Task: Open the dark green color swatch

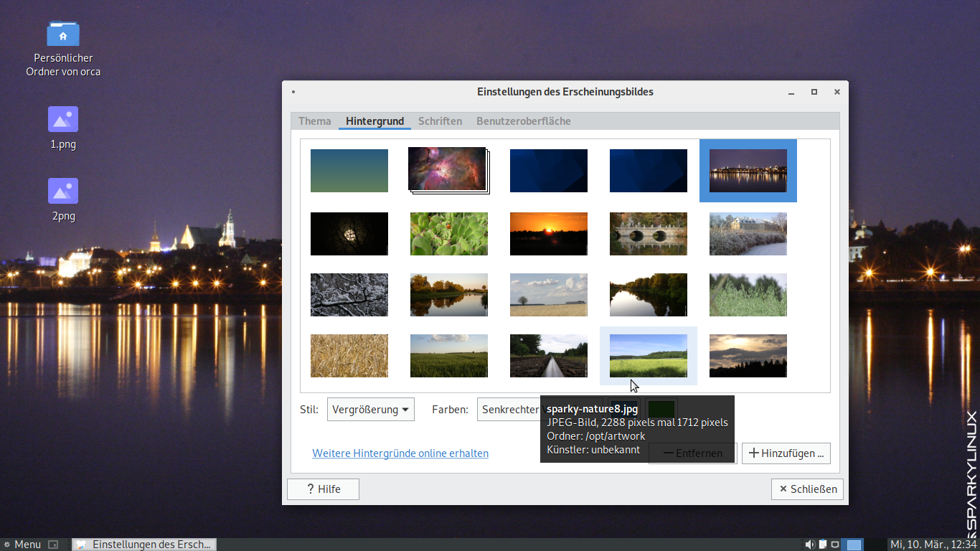Action: tap(661, 410)
